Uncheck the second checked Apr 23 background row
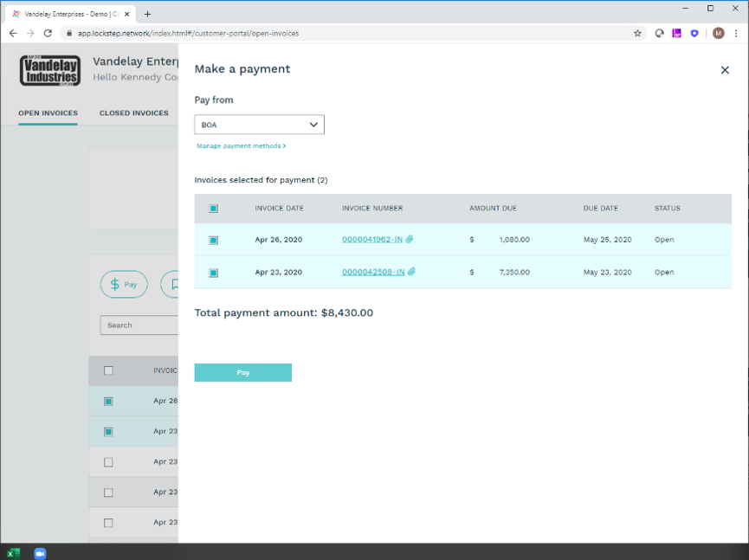The image size is (749, 560). pyautogui.click(x=108, y=432)
